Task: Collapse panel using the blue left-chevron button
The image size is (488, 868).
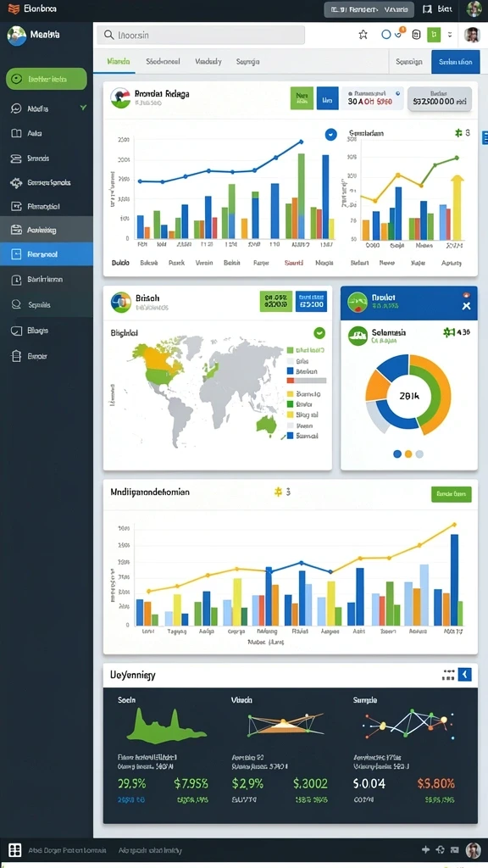Action: [x=465, y=674]
